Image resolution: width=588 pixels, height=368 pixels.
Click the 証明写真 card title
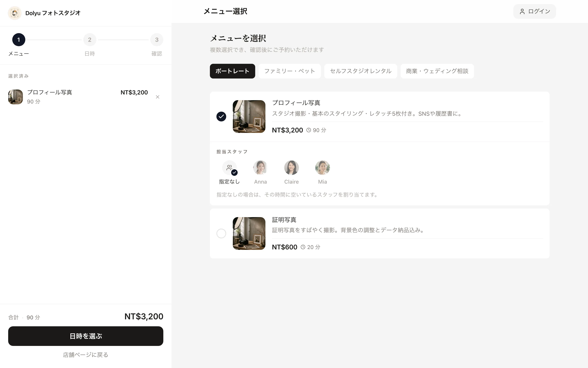click(x=284, y=220)
